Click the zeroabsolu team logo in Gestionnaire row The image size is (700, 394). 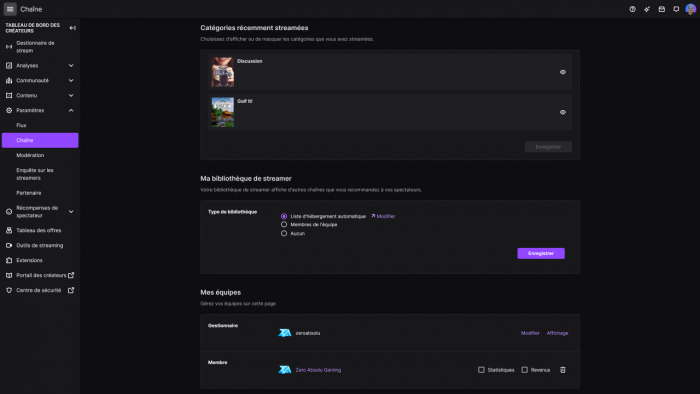(285, 333)
